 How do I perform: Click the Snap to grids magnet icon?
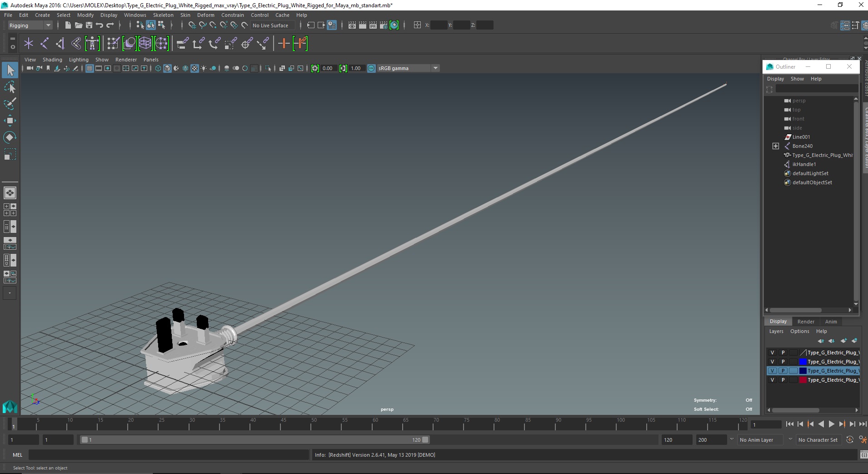(192, 25)
